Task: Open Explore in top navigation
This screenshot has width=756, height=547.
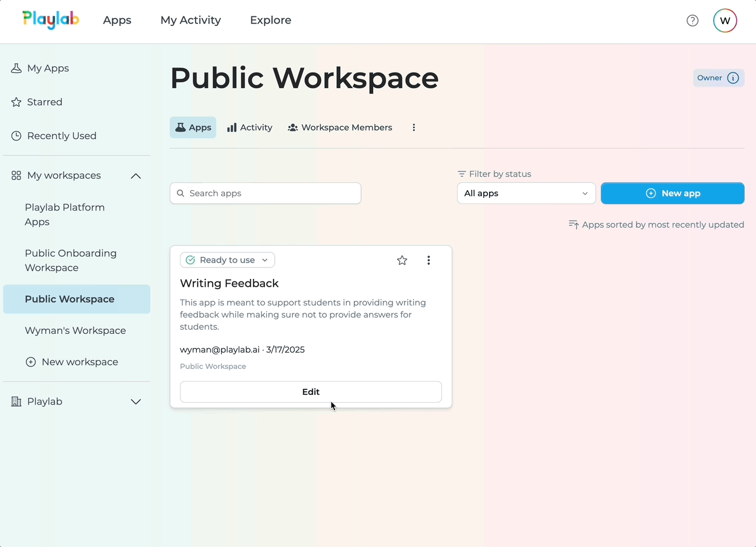Action: (x=271, y=20)
